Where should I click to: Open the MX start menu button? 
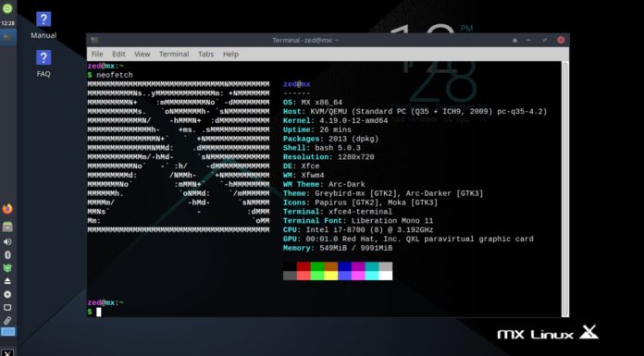click(7, 352)
